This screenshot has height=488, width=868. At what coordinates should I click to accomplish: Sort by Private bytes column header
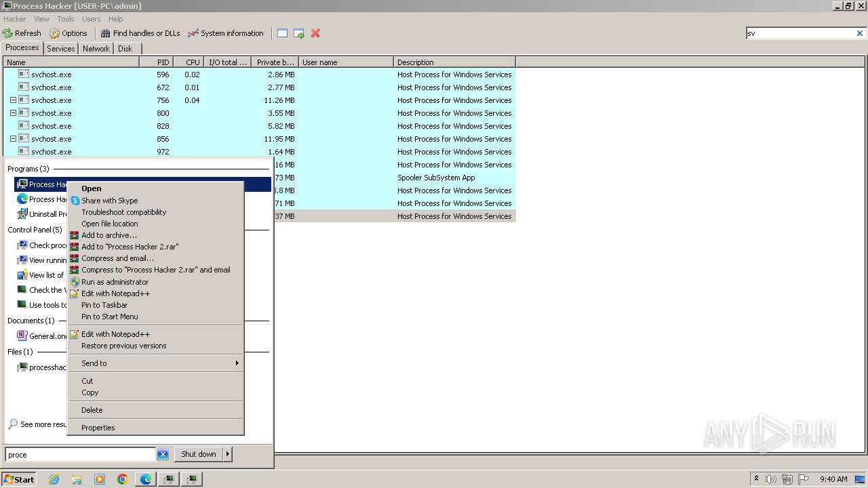click(x=275, y=62)
